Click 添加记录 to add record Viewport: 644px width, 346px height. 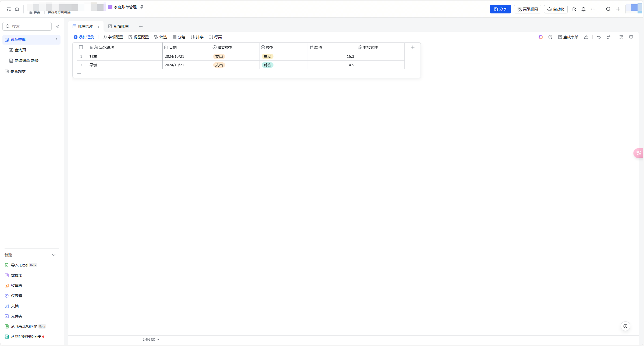[x=84, y=37]
